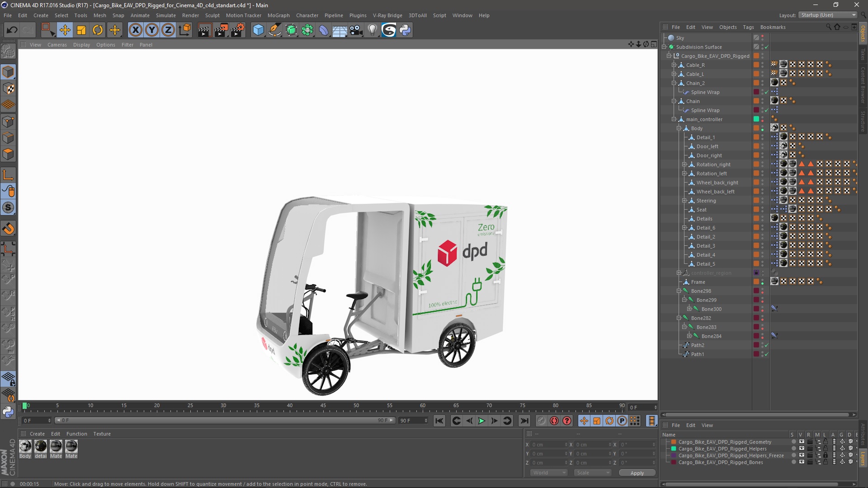Open viewport Cameras menu

pyautogui.click(x=57, y=45)
